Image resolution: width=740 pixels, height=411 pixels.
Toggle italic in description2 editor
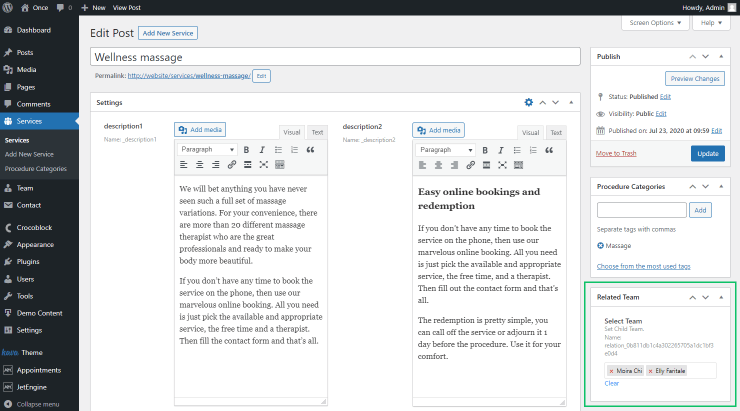501,150
